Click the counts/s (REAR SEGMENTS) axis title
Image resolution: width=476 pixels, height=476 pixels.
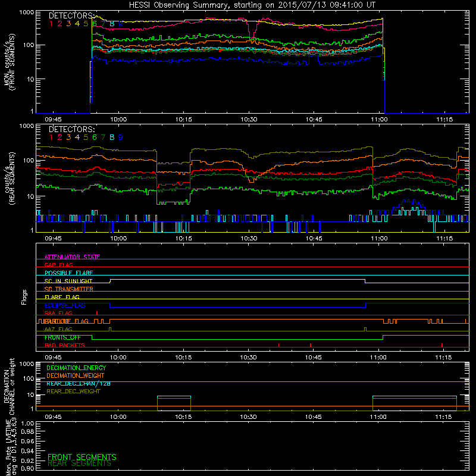(9, 178)
